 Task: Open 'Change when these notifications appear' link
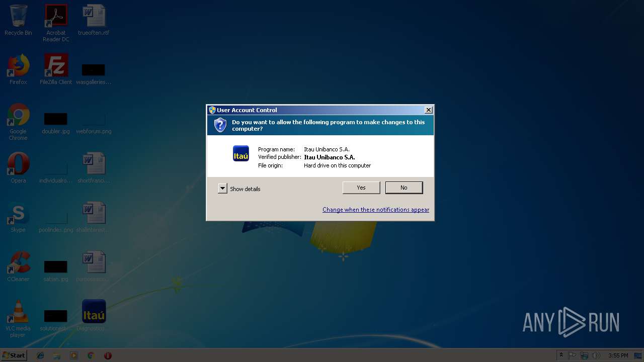click(376, 210)
